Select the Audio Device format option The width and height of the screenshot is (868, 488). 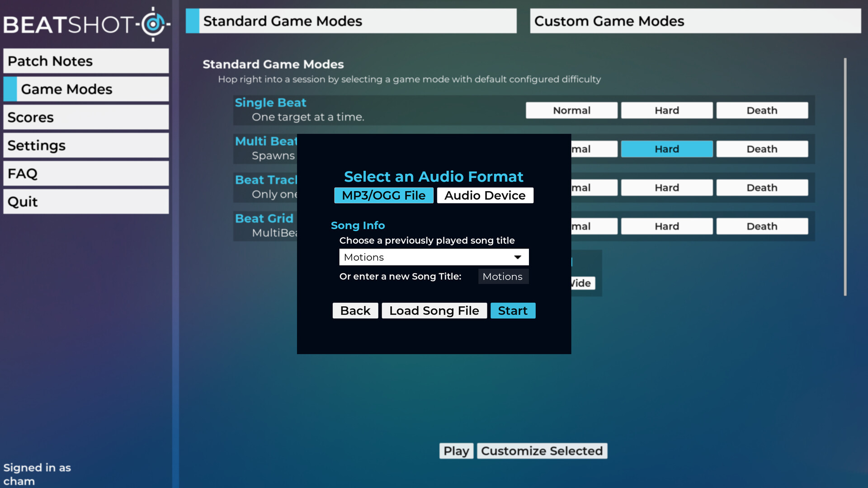(485, 196)
